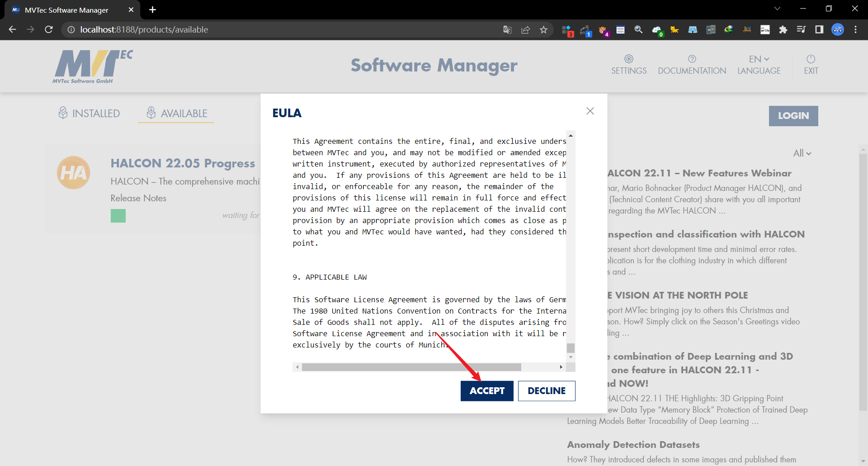Open the extension with purple badge 4
This screenshot has width=868, height=466.
click(604, 30)
